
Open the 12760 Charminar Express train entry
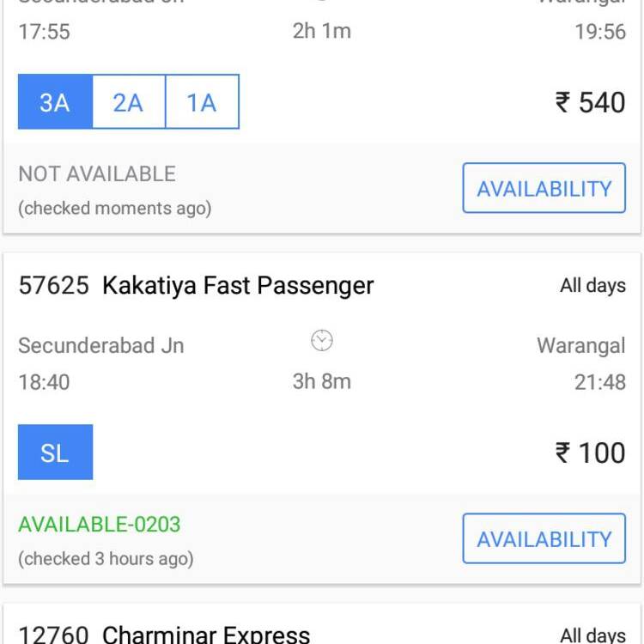[164, 634]
